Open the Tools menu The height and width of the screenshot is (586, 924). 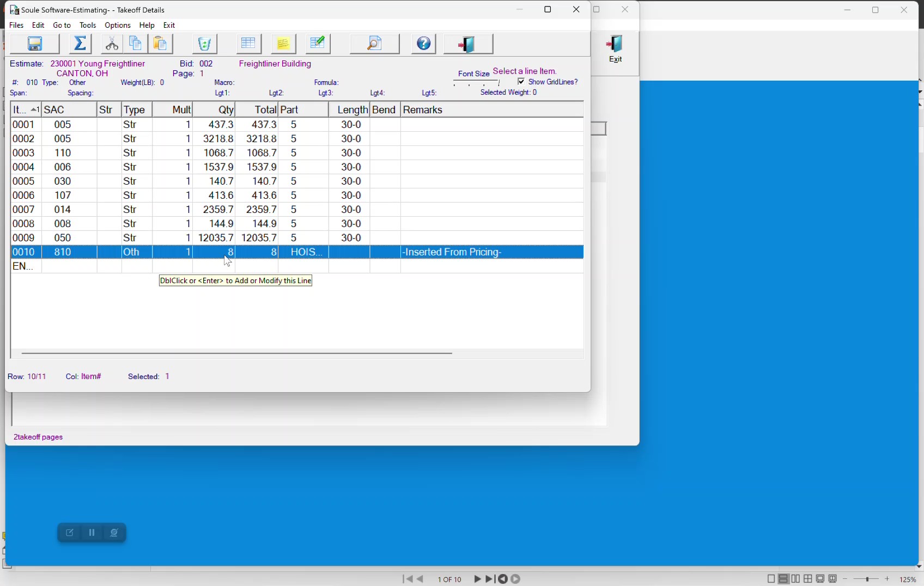[88, 26]
